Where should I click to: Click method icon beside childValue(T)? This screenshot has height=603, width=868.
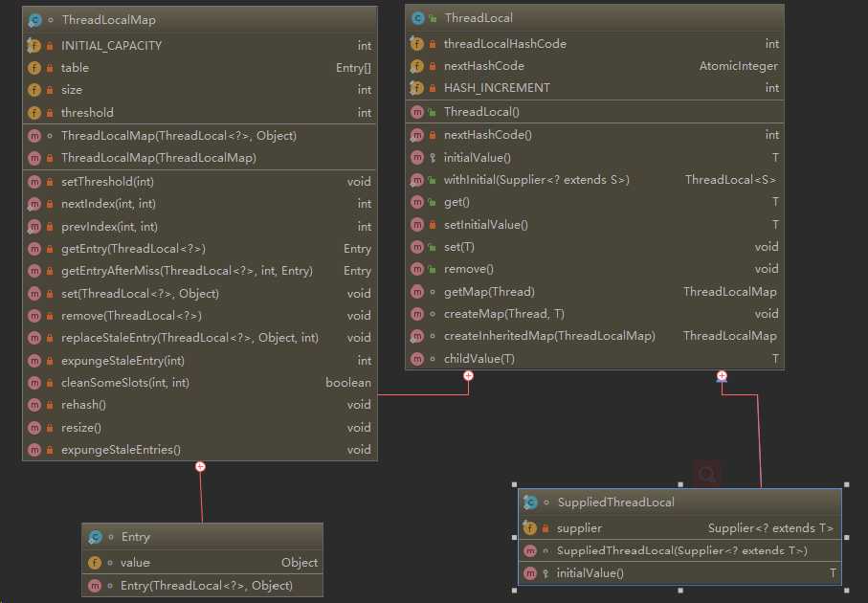click(417, 359)
